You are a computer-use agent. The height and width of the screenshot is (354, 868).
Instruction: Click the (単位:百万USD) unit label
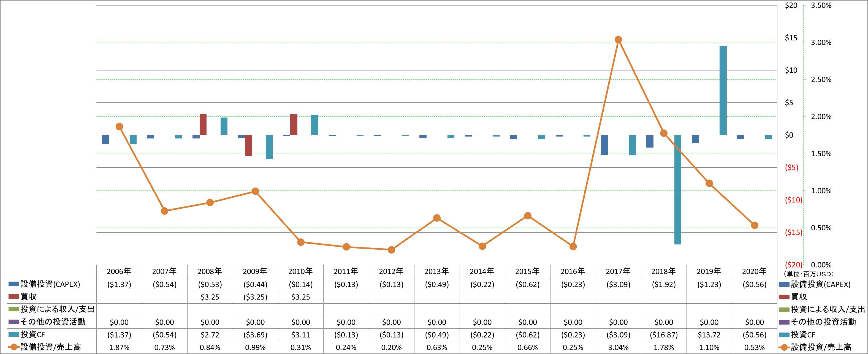click(x=809, y=274)
